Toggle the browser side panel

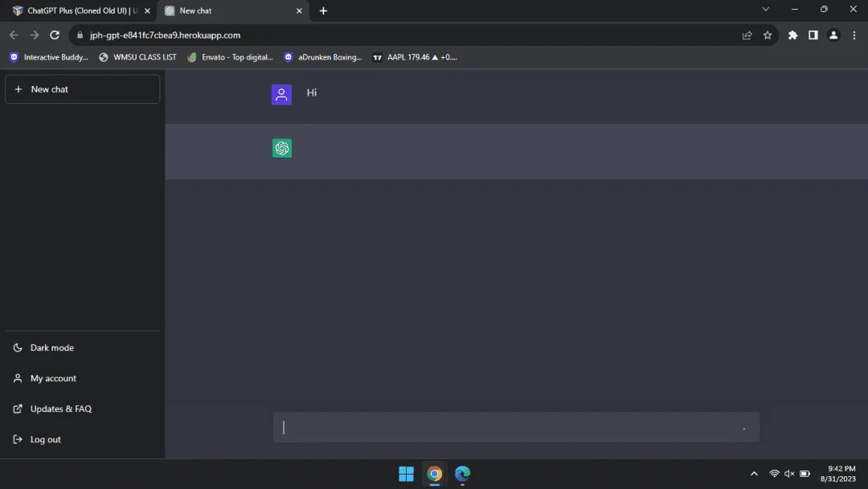pyautogui.click(x=813, y=35)
